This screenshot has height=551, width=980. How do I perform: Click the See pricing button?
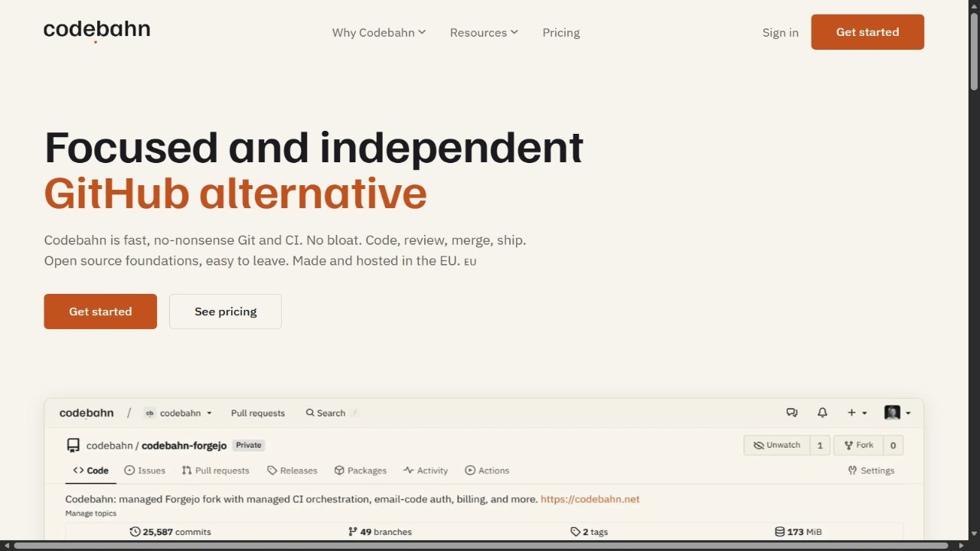225,311
